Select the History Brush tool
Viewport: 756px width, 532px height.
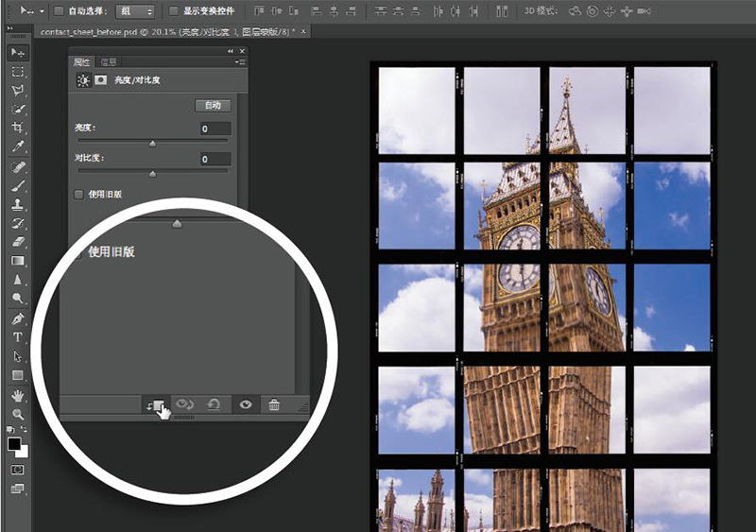tap(18, 223)
